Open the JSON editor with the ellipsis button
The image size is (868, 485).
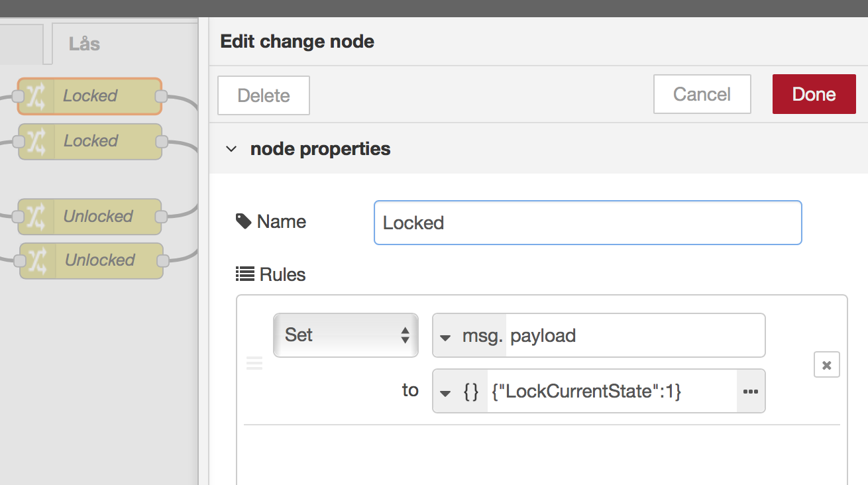(x=750, y=392)
